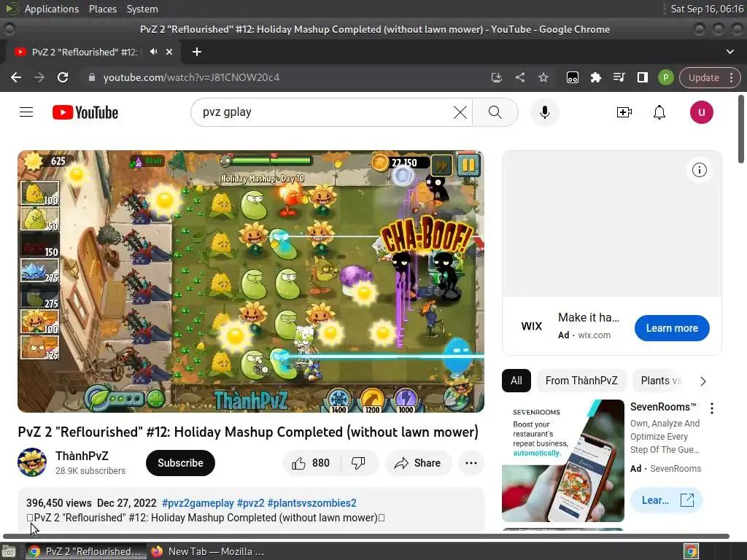Open Chrome's three-dot menu
747x560 pixels.
point(731,77)
